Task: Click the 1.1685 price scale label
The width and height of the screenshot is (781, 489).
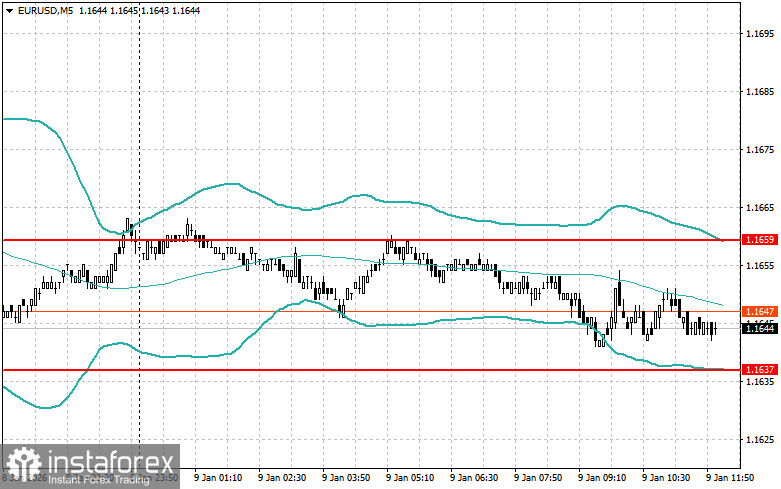Action: point(759,92)
